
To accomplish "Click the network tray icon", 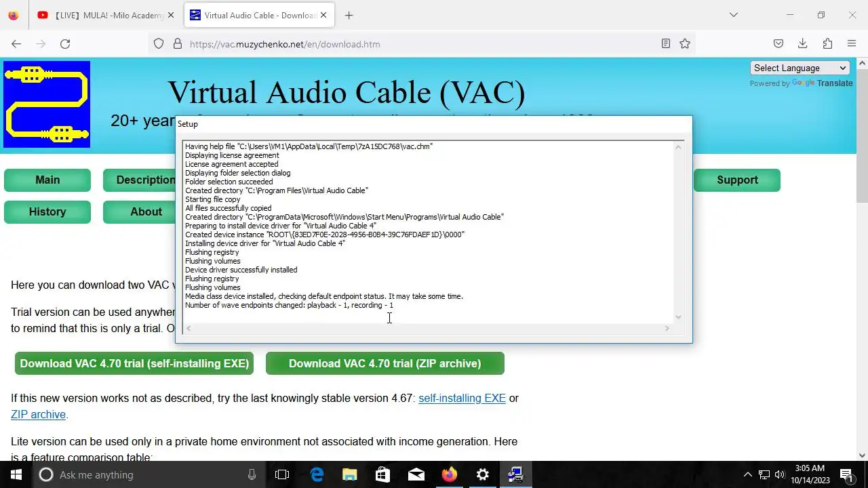I will 764,474.
